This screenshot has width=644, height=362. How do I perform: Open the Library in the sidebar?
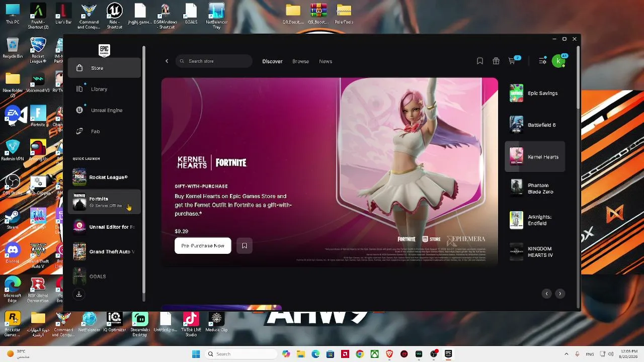tap(104, 89)
